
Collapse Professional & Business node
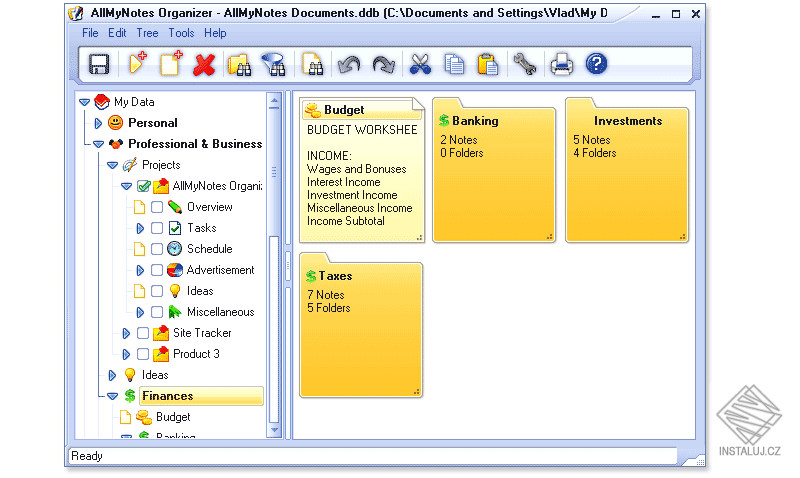click(x=98, y=144)
